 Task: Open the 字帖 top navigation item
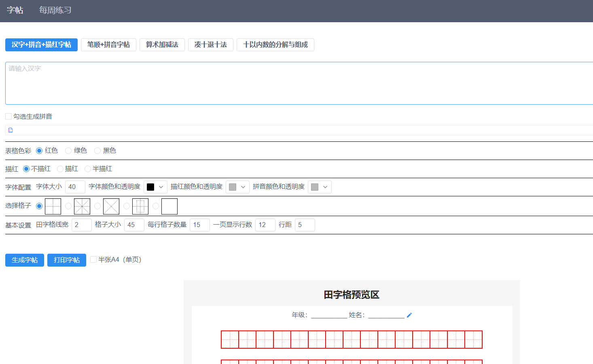(x=15, y=10)
